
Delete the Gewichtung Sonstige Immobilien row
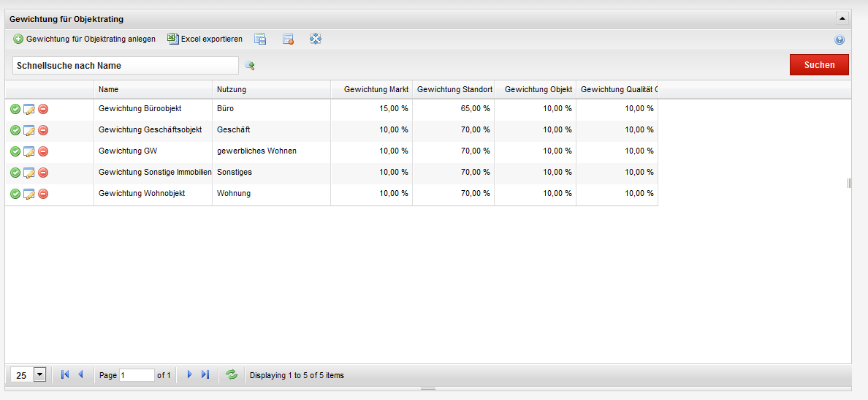(x=43, y=173)
